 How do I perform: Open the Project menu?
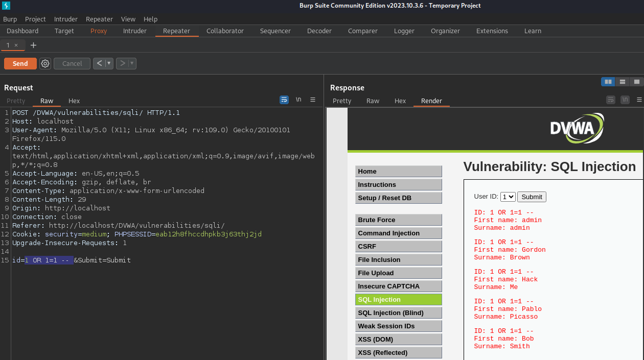(x=35, y=19)
